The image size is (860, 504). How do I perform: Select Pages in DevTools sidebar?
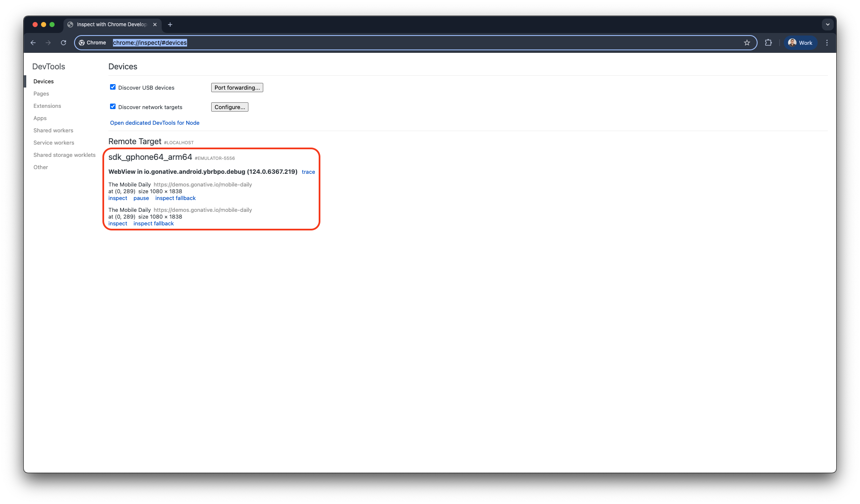tap(41, 94)
